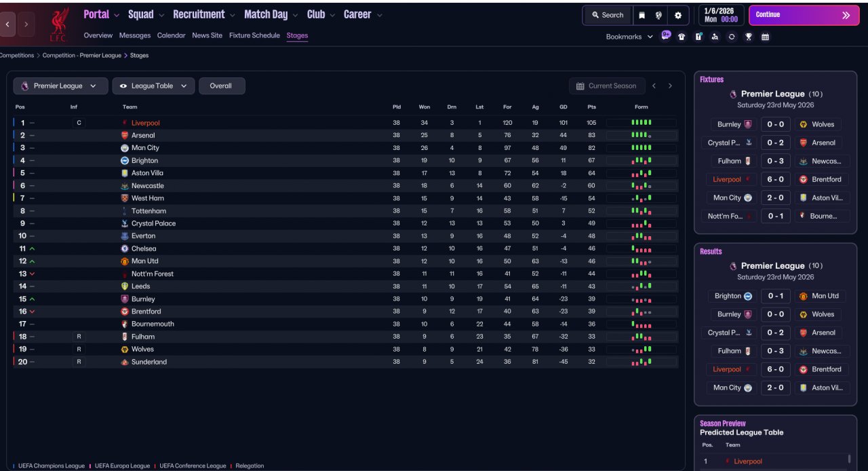Click Liverpool's form indicator bar
The width and height of the screenshot is (868, 471).
click(x=641, y=124)
